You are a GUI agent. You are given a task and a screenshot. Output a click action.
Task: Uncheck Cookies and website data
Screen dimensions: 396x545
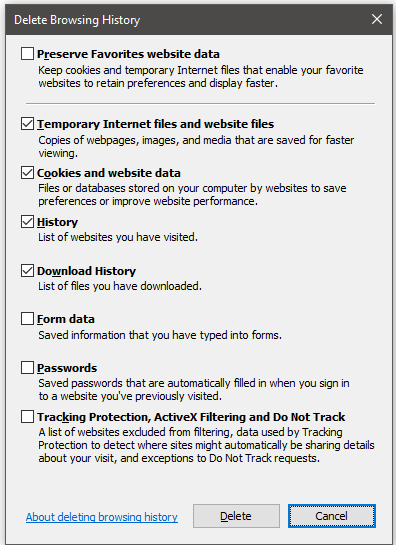click(27, 173)
